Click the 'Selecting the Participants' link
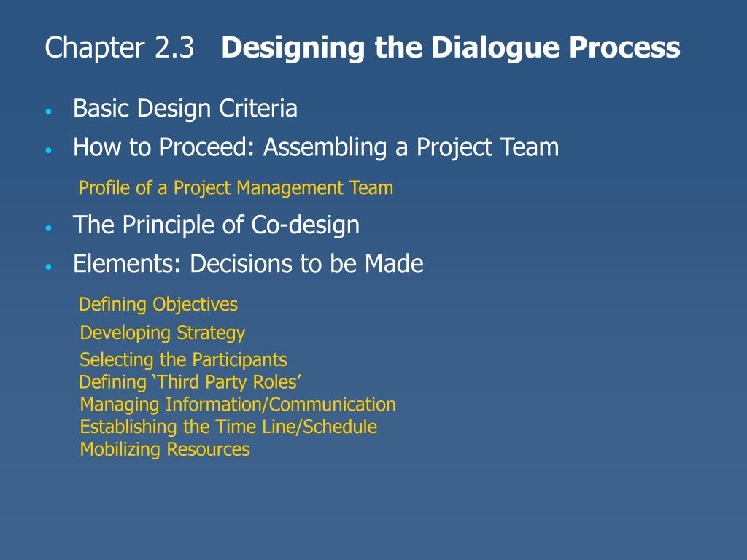Screen dimensions: 747x560 [183, 359]
